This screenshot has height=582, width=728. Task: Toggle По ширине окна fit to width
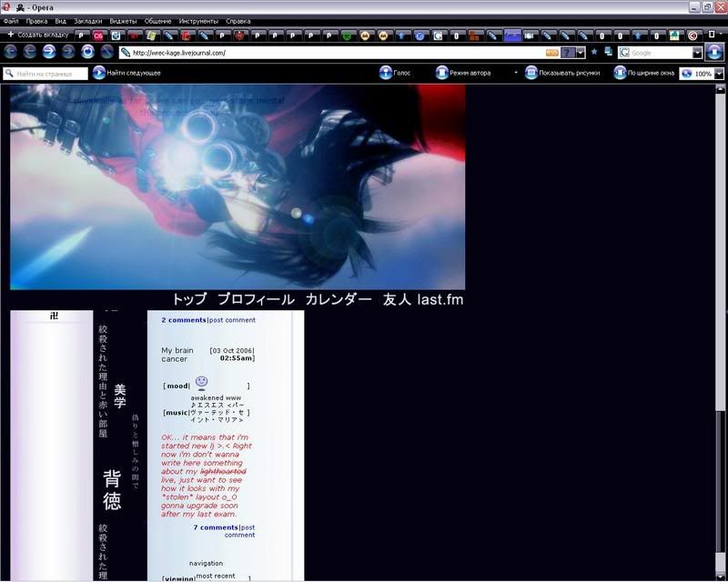click(x=643, y=73)
